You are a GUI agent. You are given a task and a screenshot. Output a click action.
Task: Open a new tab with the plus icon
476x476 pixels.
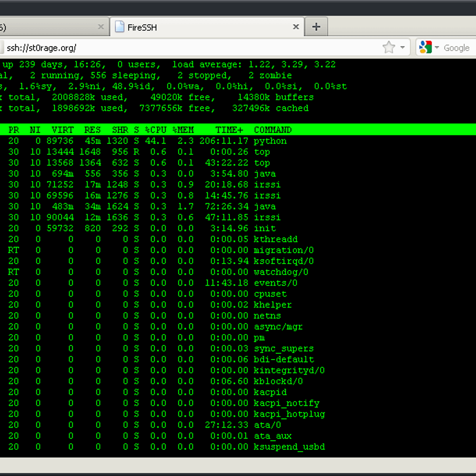(x=316, y=26)
